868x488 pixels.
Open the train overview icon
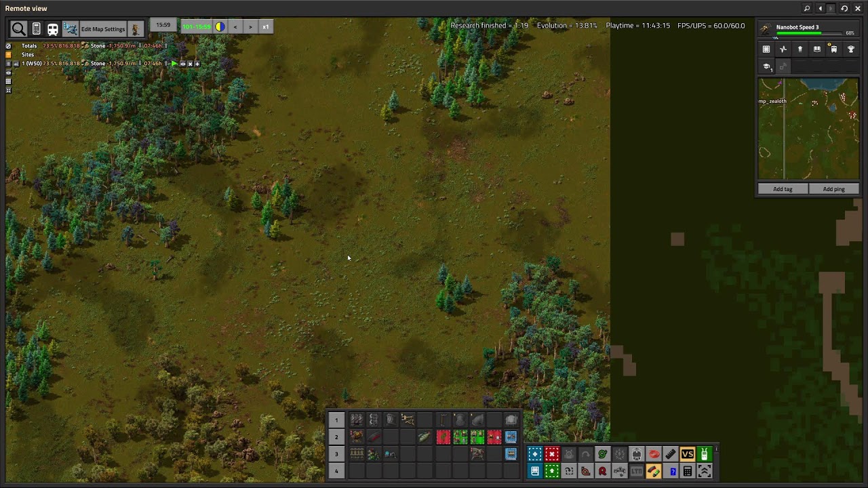[x=53, y=29]
